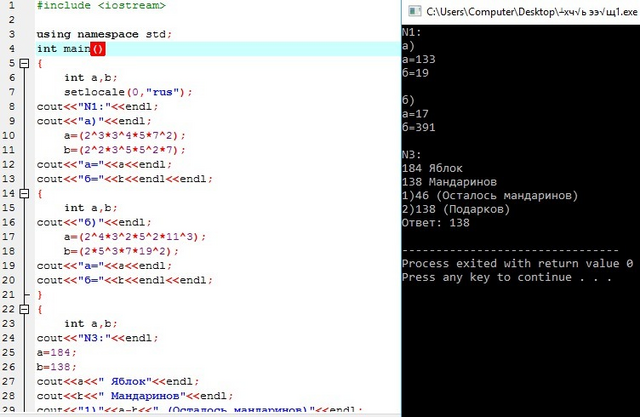Click the code line printing " Яблок"
The width and height of the screenshot is (640, 417).
118,382
